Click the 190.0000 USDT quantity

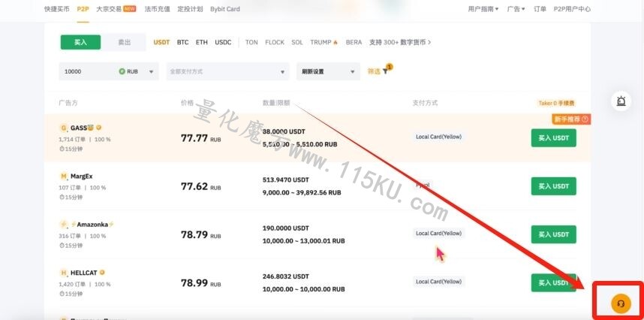pyautogui.click(x=286, y=228)
